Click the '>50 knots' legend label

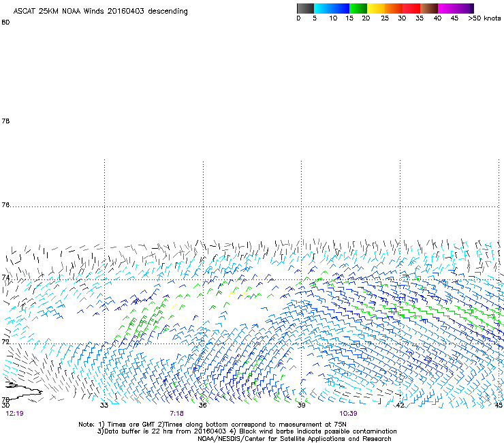coord(484,18)
